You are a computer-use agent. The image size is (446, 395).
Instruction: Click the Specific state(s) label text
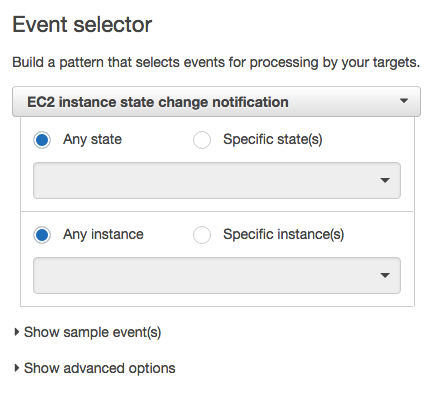point(273,140)
